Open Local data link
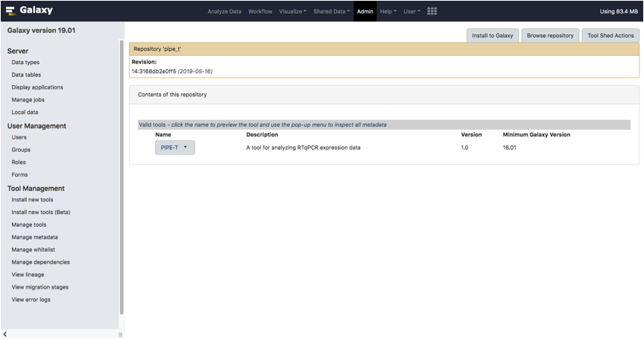 25,112
